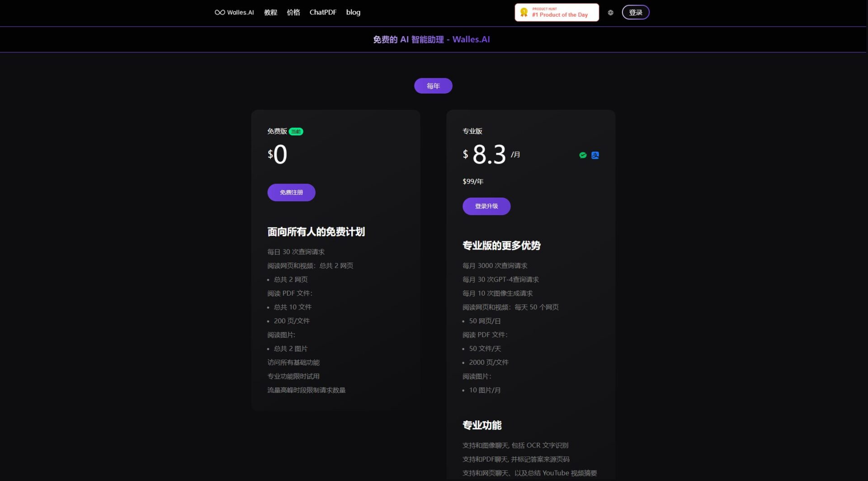Click the 免费注册 signup button
Image resolution: width=868 pixels, height=481 pixels.
[291, 192]
